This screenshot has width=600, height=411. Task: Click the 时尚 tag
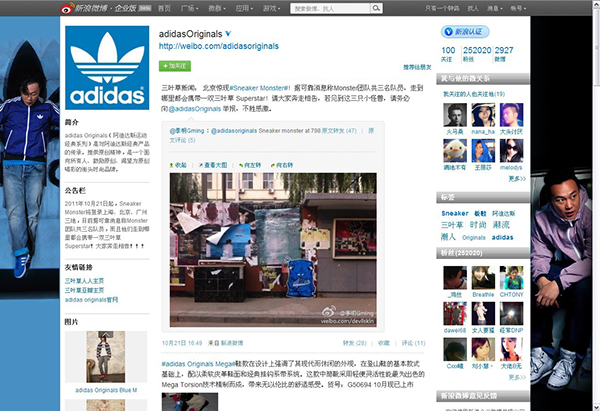click(478, 225)
